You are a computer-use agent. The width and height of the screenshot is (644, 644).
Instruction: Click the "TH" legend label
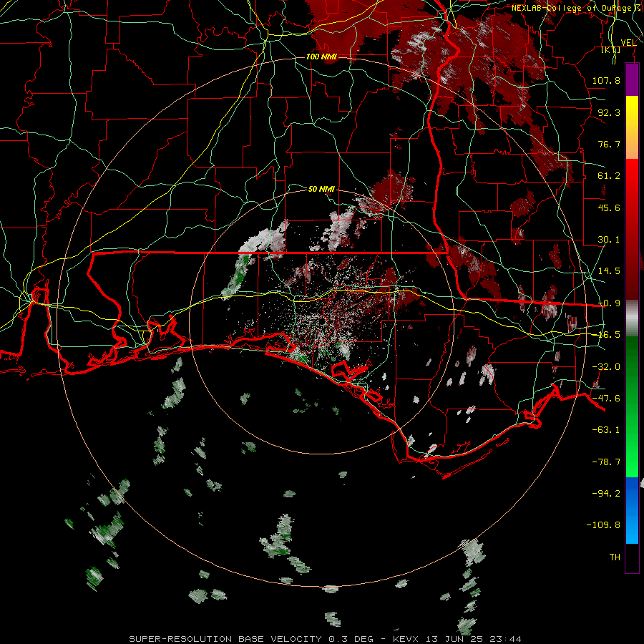point(615,557)
